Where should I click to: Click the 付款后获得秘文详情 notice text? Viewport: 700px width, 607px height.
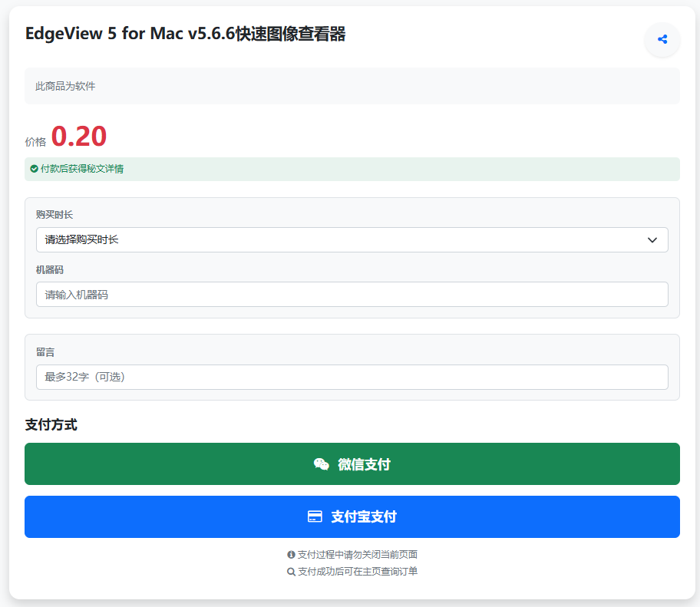click(82, 169)
